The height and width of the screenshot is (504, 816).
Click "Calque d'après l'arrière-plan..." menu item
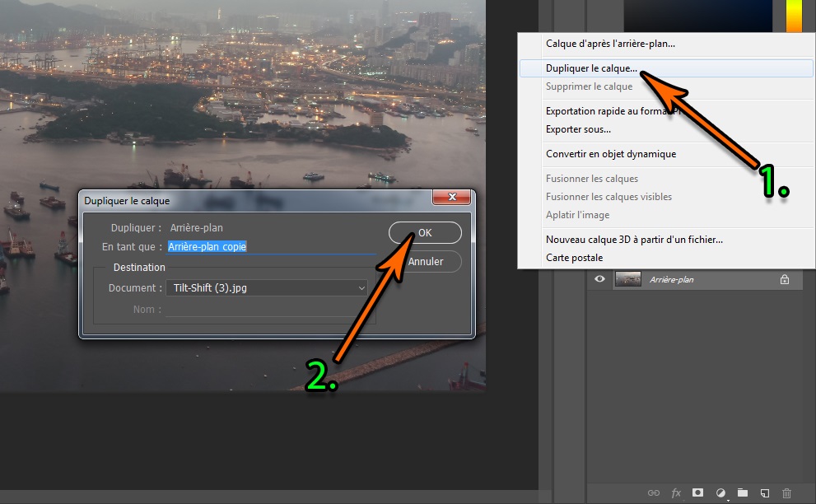pyautogui.click(x=615, y=44)
